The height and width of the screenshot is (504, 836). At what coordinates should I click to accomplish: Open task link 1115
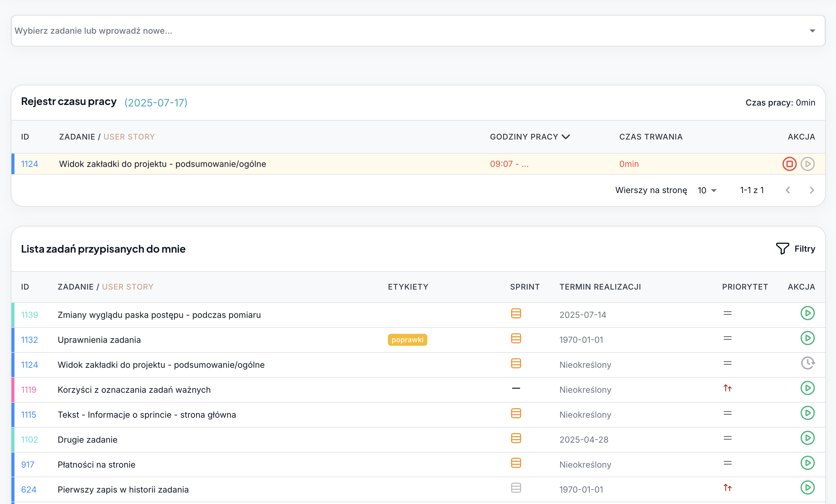click(x=29, y=415)
